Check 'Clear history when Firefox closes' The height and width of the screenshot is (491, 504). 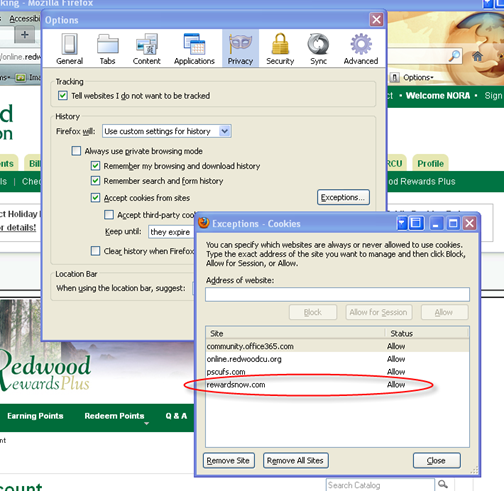click(x=95, y=251)
